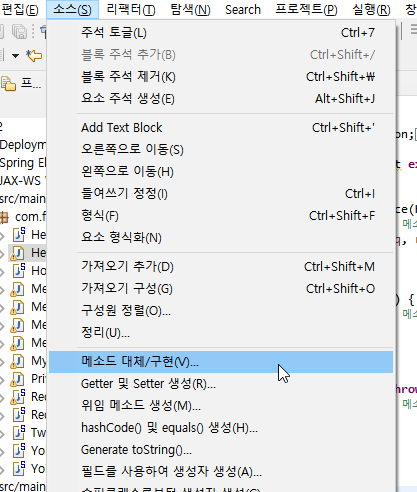Viewport: 417px width, 492px height.
Task: Choose hashCode() 및 equals() 생성(H)... item
Action: (x=221, y=428)
